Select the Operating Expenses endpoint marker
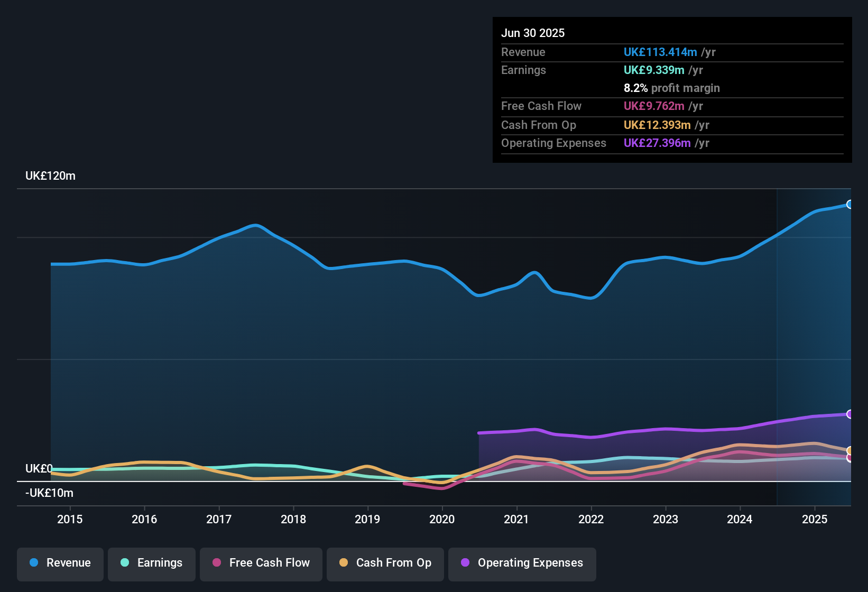Screen dimensions: 868x592 tap(849, 414)
